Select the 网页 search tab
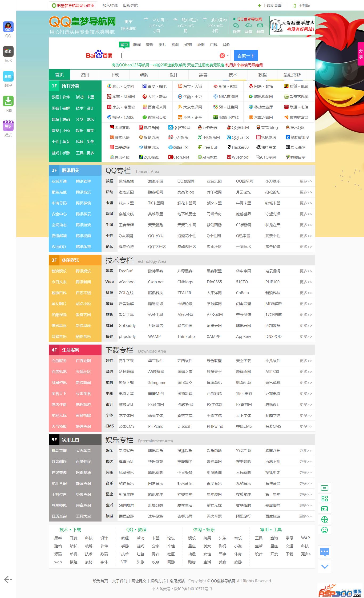 coord(124,45)
